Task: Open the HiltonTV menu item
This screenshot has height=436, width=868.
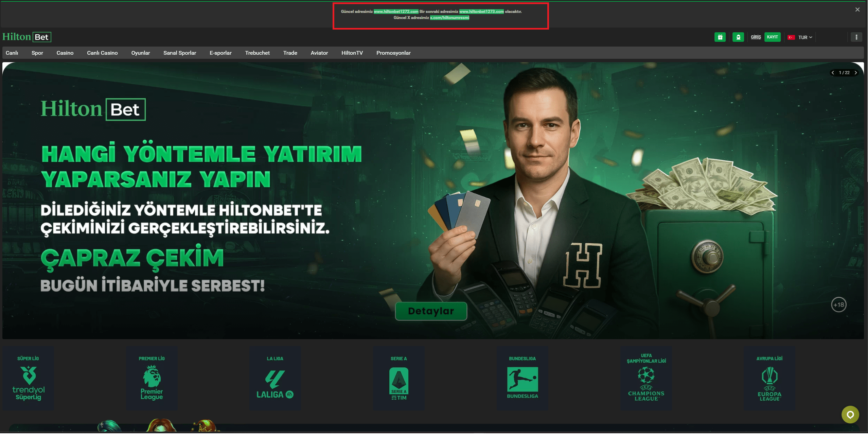Action: point(352,53)
